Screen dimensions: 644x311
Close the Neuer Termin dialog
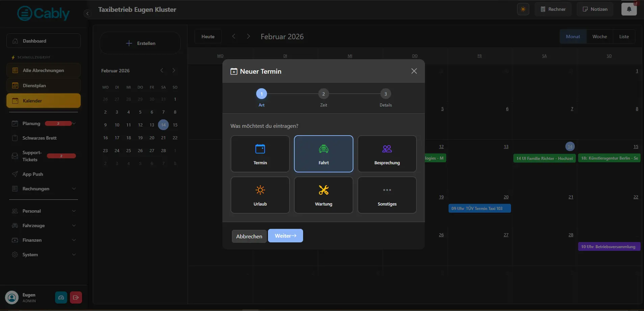[414, 71]
